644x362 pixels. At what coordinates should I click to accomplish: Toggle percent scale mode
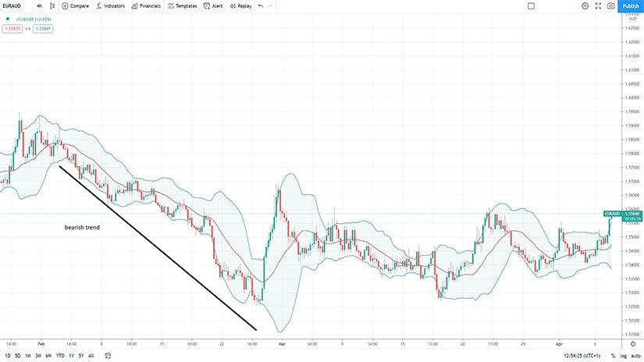pos(614,356)
